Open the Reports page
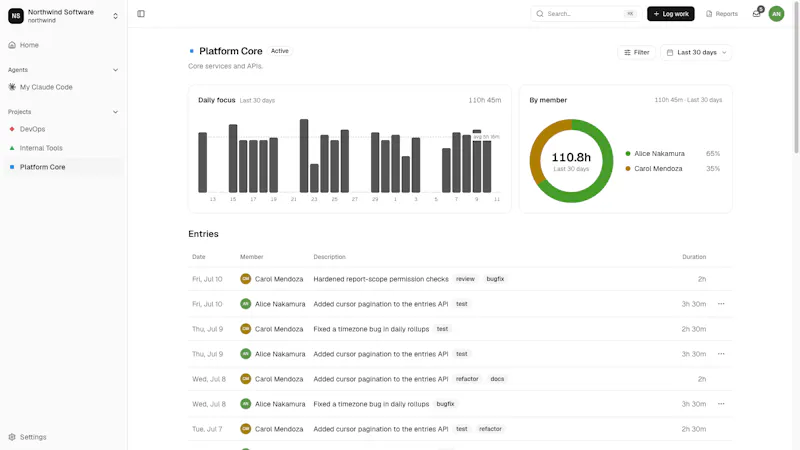 (721, 14)
